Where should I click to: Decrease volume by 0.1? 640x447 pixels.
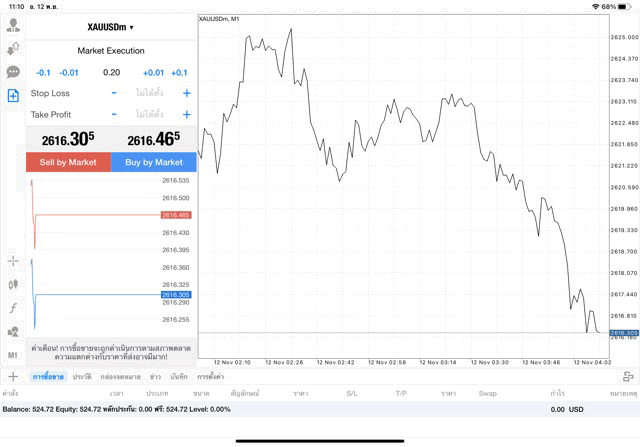tap(44, 73)
